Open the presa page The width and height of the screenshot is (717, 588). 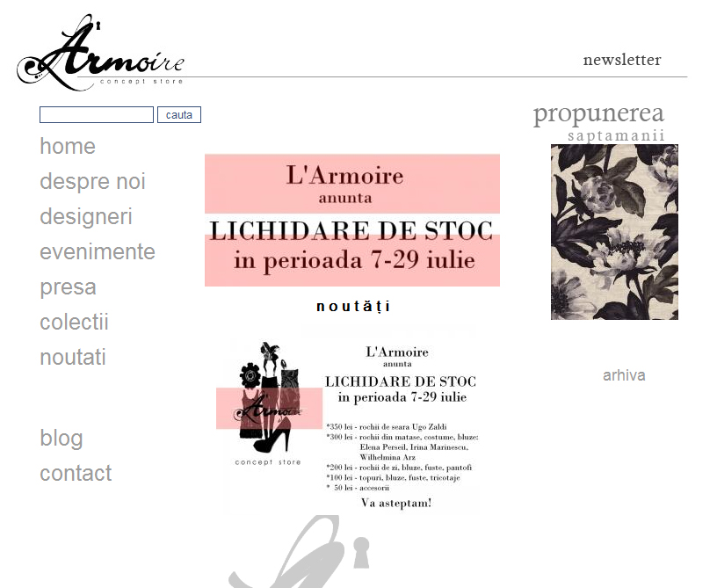(x=69, y=287)
